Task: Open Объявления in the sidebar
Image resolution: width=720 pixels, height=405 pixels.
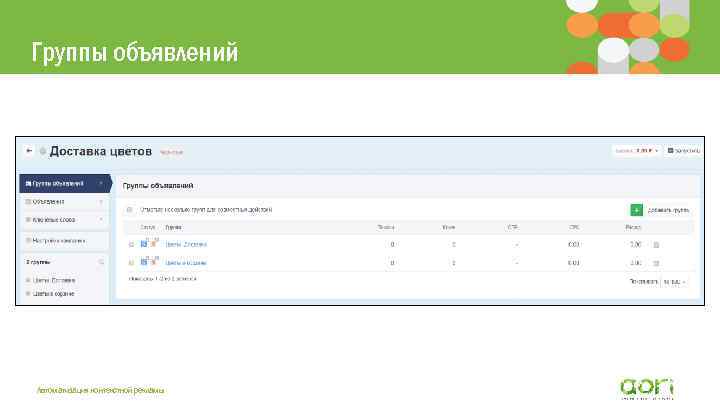Action: 64,202
